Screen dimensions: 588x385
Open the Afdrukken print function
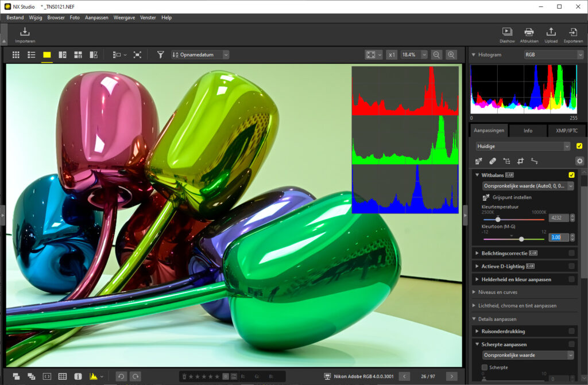point(529,32)
